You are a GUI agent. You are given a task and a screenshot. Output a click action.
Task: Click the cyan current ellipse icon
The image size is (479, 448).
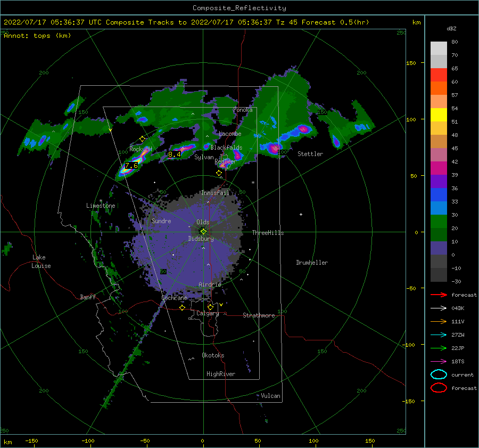439,374
